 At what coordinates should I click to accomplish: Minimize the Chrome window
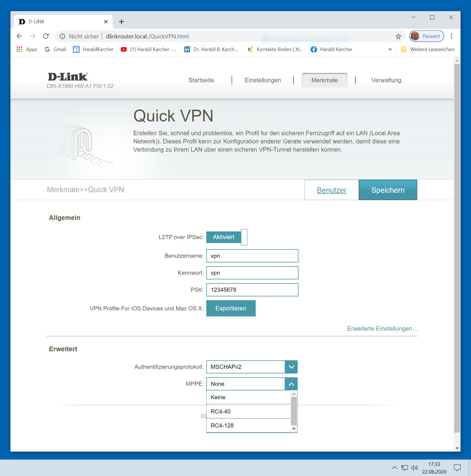pos(414,17)
